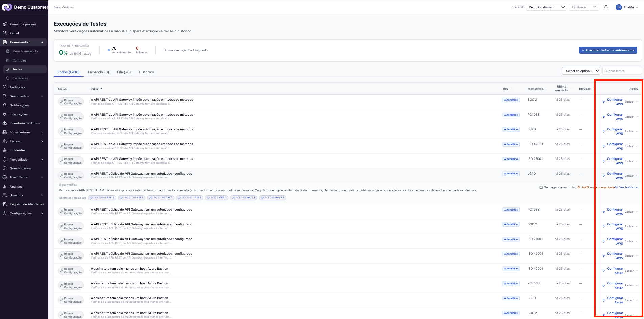644x319 pixels.
Task: Click the PCI DSS Req 7.2 control chip
Action: coord(273,198)
